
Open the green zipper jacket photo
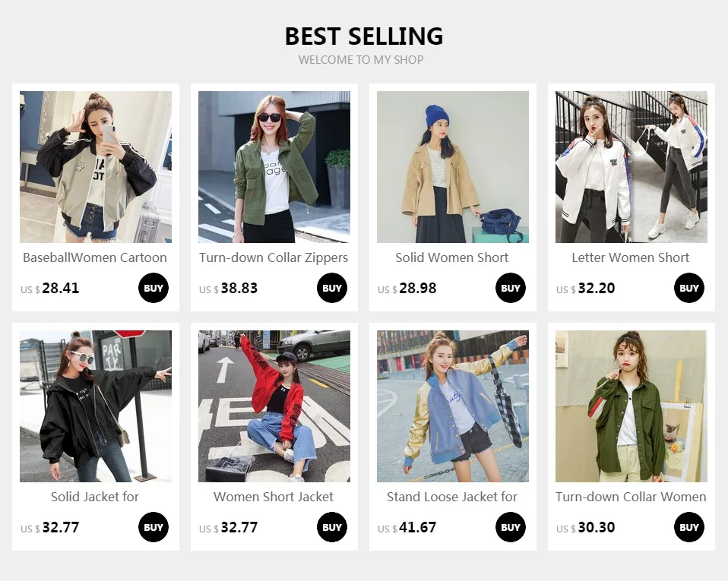(274, 167)
